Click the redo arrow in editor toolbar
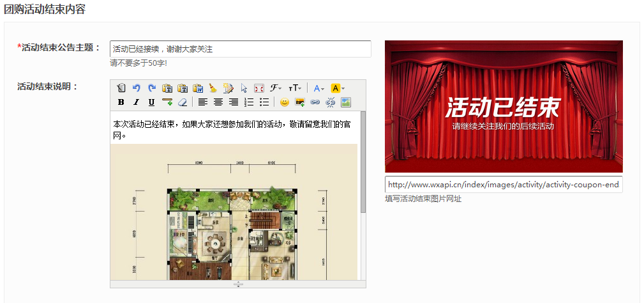 click(x=152, y=88)
